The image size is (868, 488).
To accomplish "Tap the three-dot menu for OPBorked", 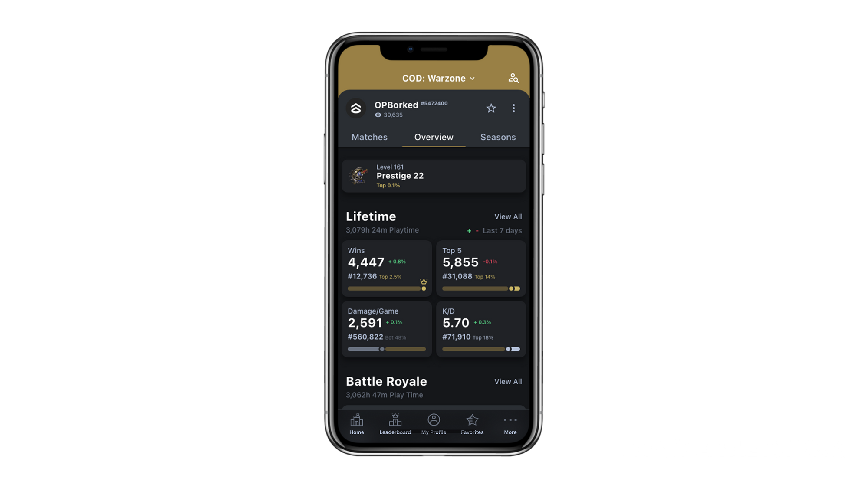I will [x=513, y=108].
